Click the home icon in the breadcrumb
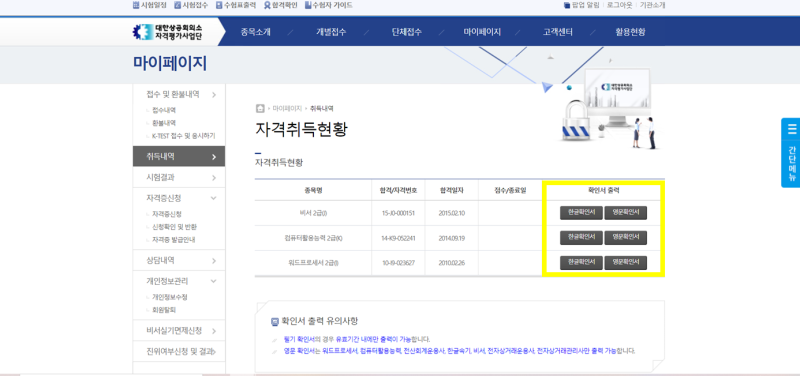The height and width of the screenshot is (376, 800). 260,108
